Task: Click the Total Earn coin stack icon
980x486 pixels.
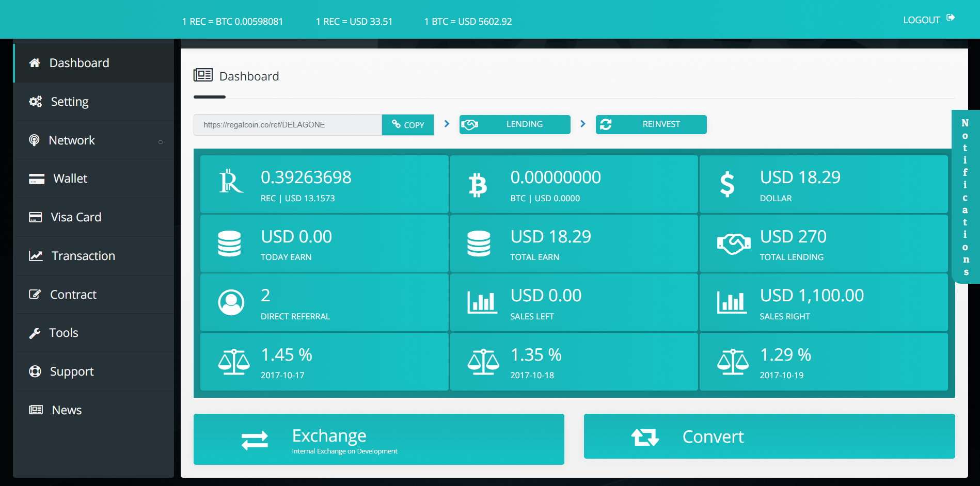Action: 479,244
